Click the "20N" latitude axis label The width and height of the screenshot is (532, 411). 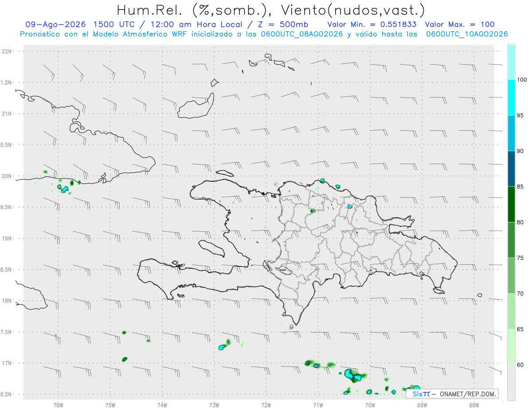coord(8,176)
